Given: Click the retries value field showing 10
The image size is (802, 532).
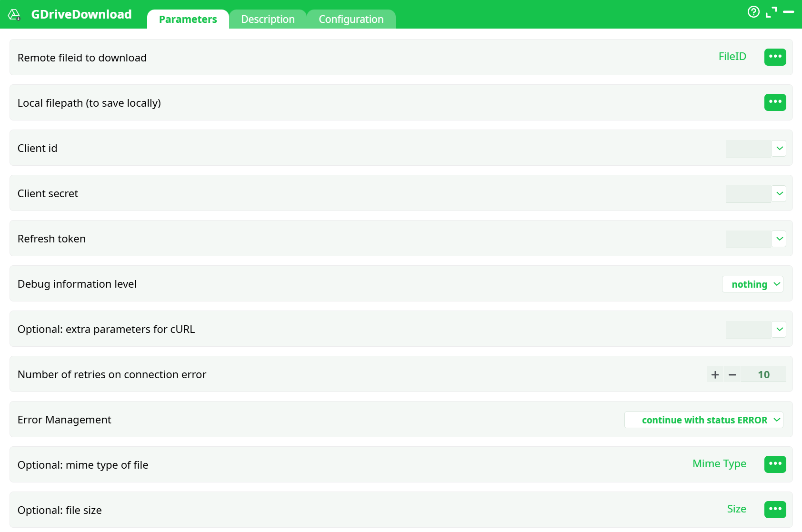Looking at the screenshot, I should coord(763,375).
